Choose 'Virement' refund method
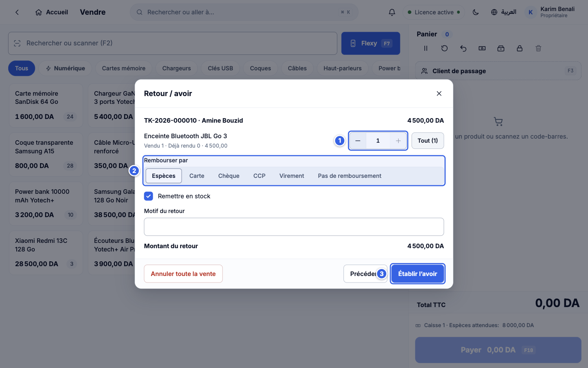Viewport: 588px width, 368px height. pos(292,176)
